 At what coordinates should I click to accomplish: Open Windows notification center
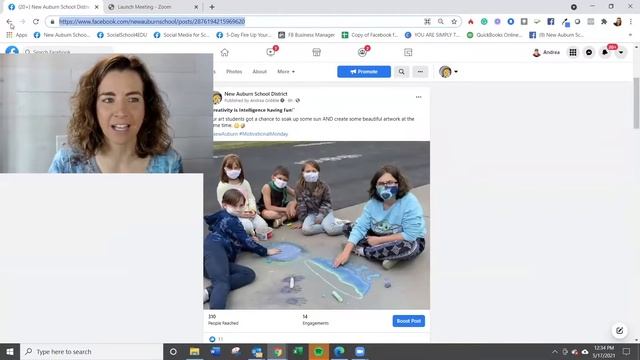tap(627, 351)
